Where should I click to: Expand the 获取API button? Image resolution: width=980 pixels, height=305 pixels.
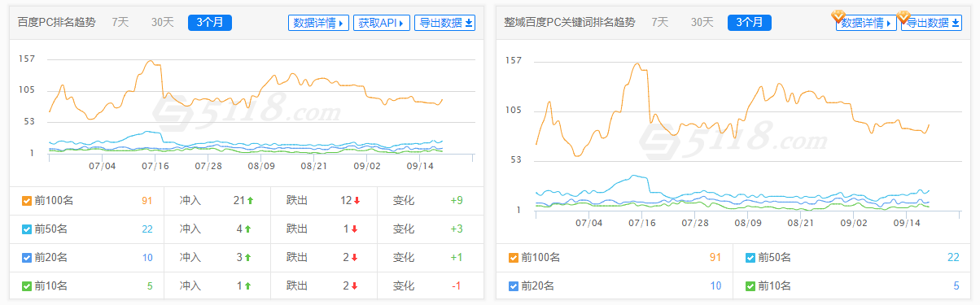[x=382, y=23]
